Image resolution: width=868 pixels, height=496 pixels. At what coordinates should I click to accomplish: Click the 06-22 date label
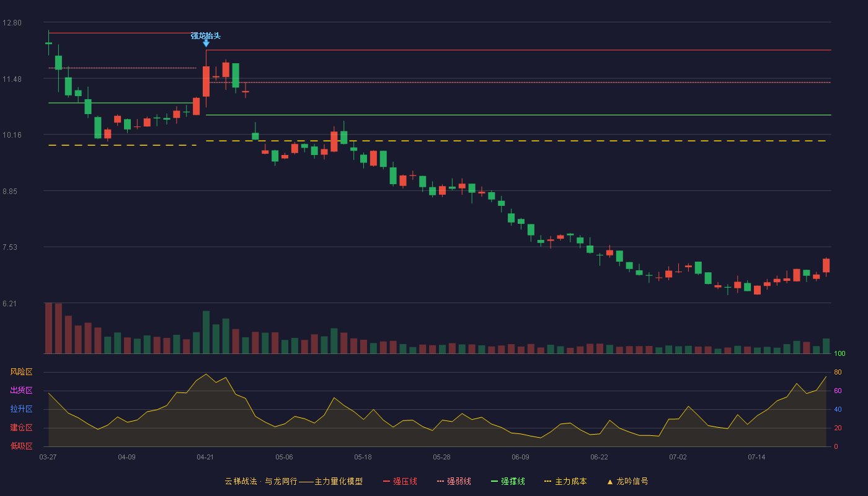tap(599, 457)
